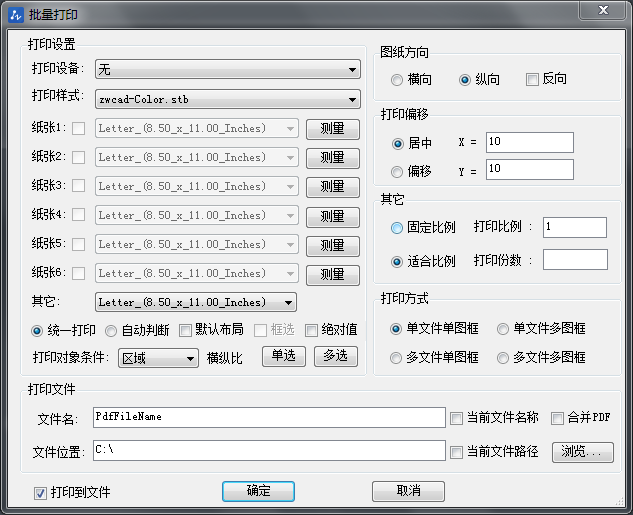
Task: Click the app icon in the title bar
Action: (14, 13)
